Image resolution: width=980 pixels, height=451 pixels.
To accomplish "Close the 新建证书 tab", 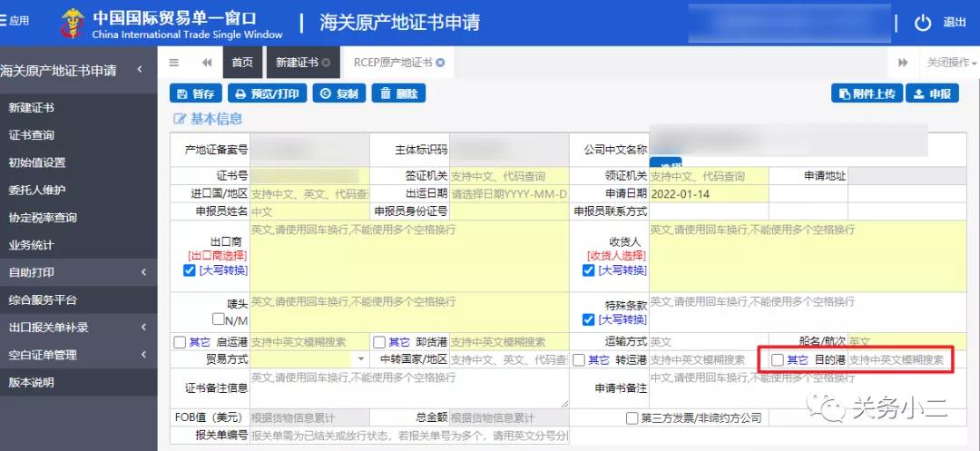I will [326, 63].
